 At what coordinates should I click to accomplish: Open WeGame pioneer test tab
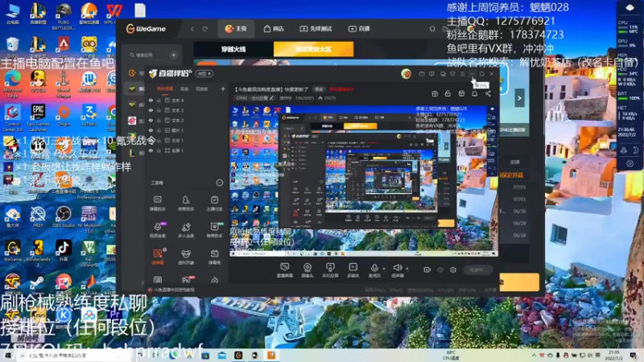316,29
